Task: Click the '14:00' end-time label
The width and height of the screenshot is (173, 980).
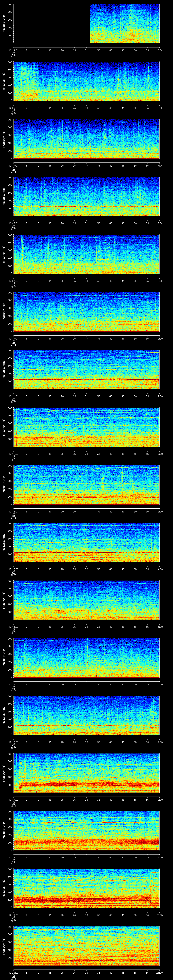Action: click(x=159, y=569)
